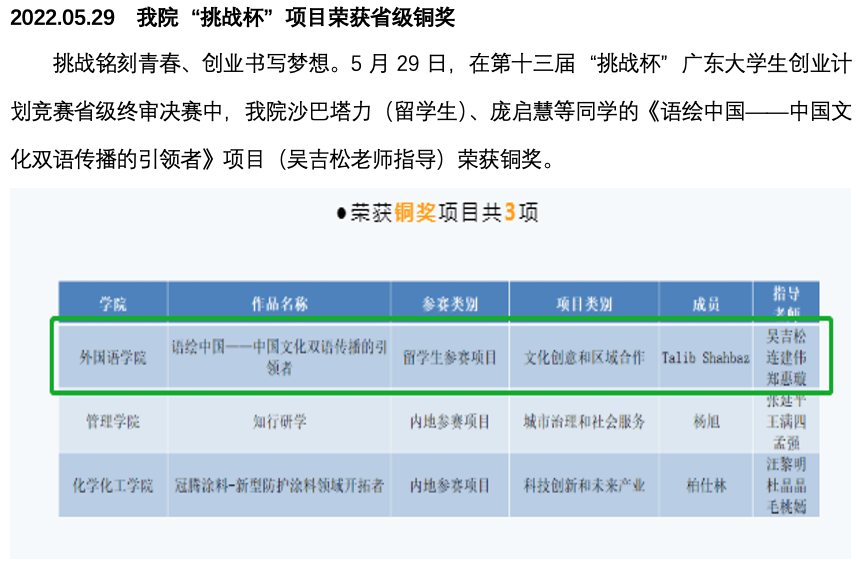
Task: Click the image title 荣获铜奖项目共3项
Action: (438, 213)
